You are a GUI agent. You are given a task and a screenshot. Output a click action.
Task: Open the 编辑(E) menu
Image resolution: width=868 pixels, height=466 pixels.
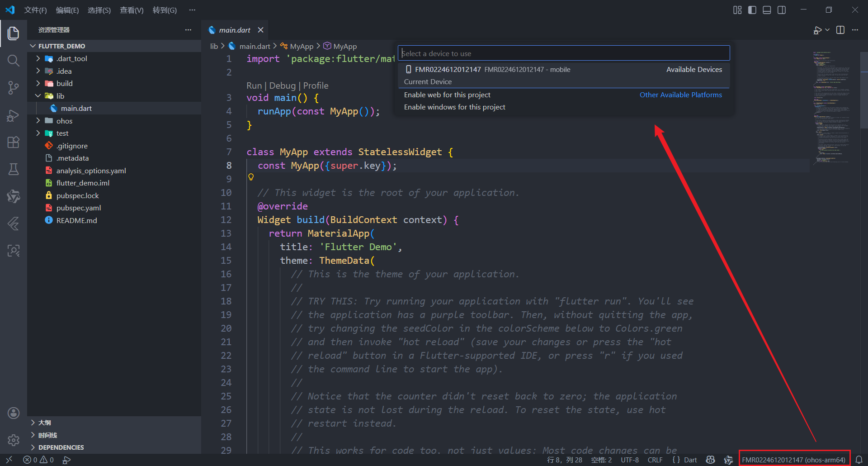[x=67, y=10]
